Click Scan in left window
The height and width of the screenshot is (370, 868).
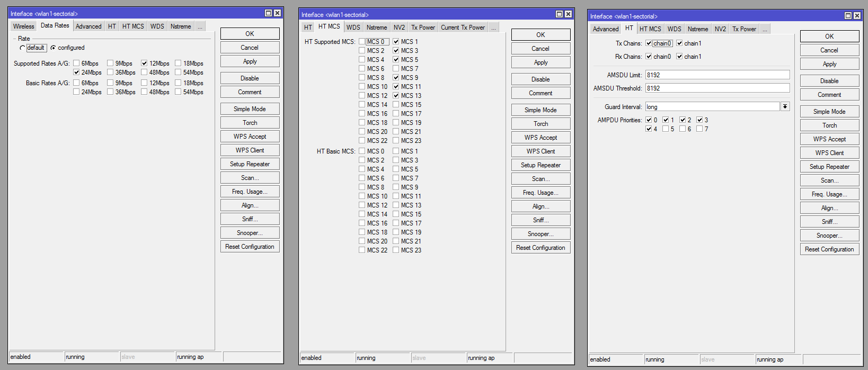(x=250, y=177)
